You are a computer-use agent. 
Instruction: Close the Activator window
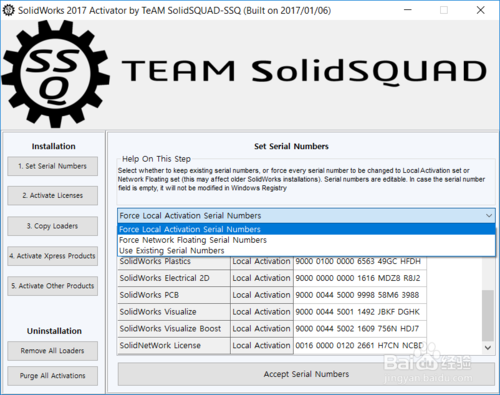480,10
